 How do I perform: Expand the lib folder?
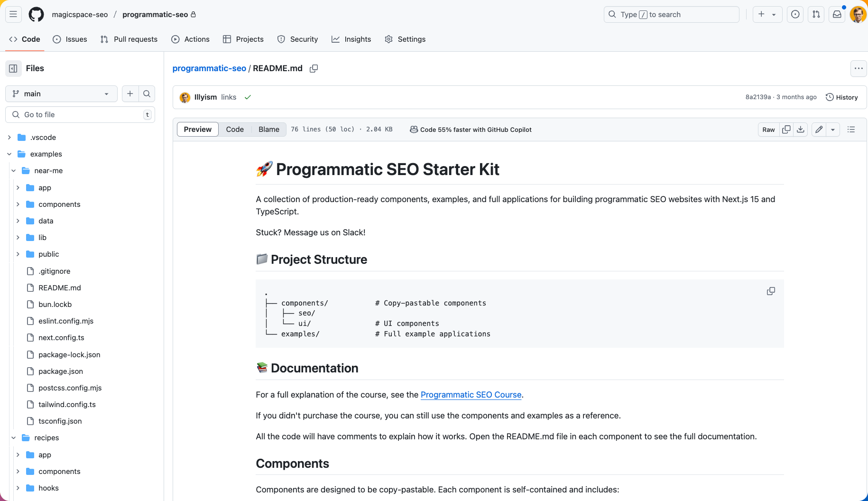tap(18, 238)
